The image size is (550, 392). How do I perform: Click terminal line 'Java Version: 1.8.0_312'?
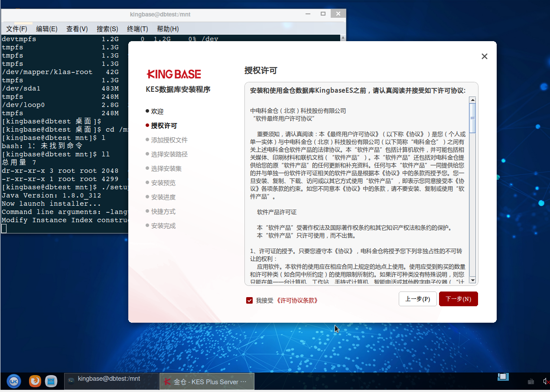coord(51,195)
